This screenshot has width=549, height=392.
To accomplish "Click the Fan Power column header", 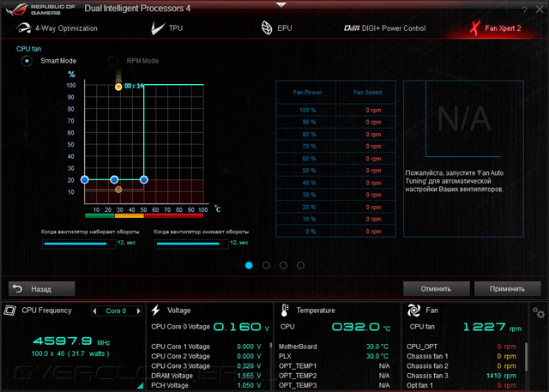I will pyautogui.click(x=307, y=93).
